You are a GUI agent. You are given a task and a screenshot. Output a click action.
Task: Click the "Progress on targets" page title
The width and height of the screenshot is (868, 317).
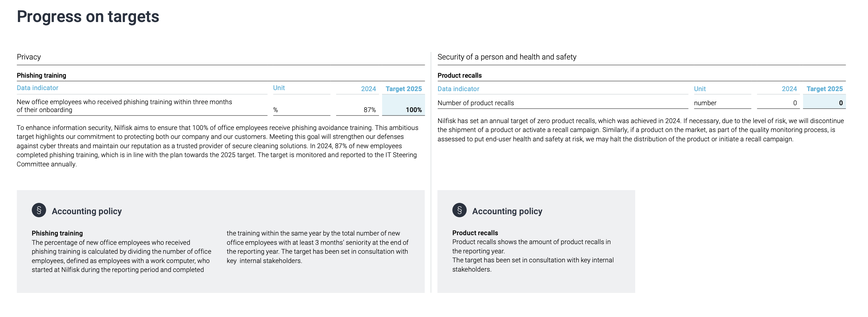click(x=88, y=17)
